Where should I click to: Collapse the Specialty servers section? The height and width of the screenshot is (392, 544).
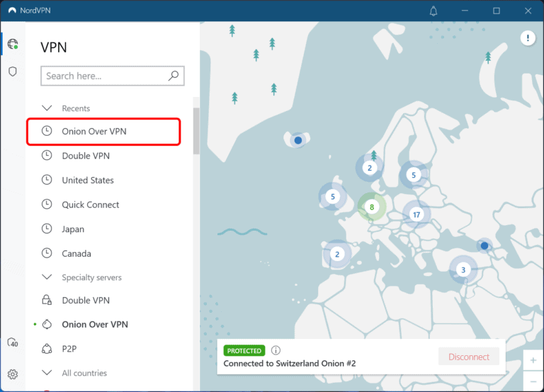coord(47,277)
